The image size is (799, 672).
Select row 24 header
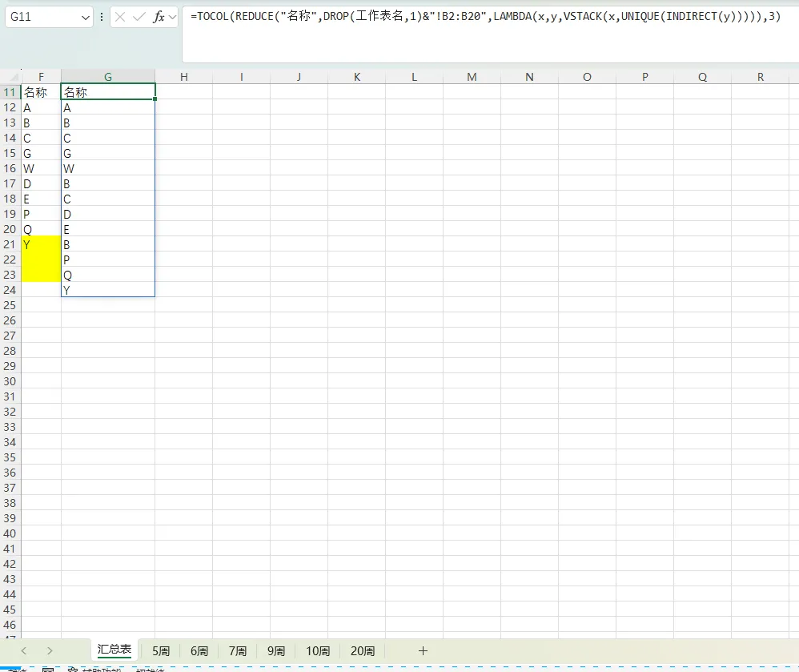[10, 290]
